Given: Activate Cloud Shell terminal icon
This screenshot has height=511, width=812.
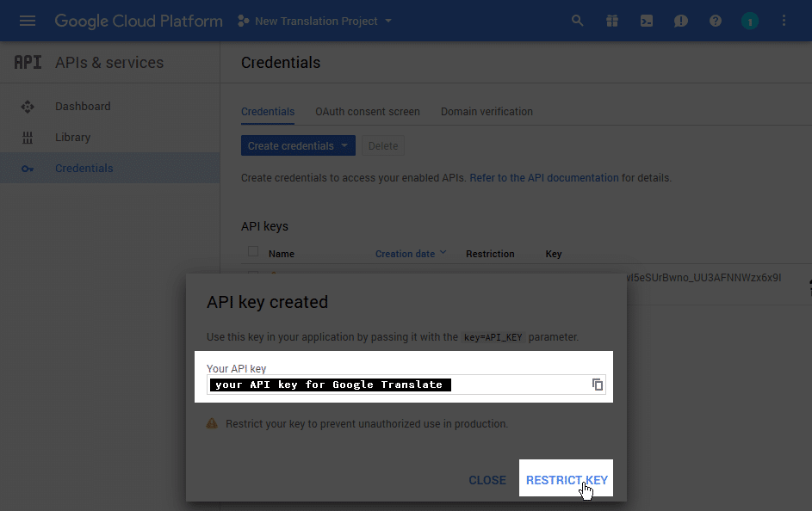Looking at the screenshot, I should tap(647, 22).
